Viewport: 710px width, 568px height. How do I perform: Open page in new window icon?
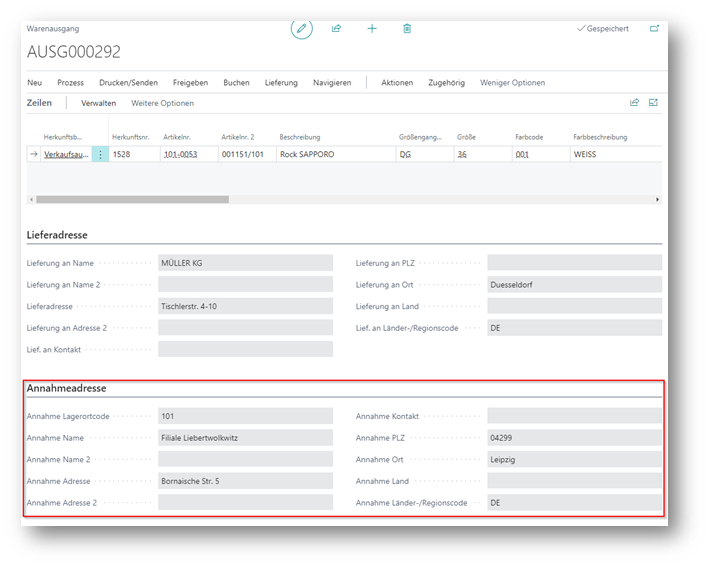(x=654, y=28)
